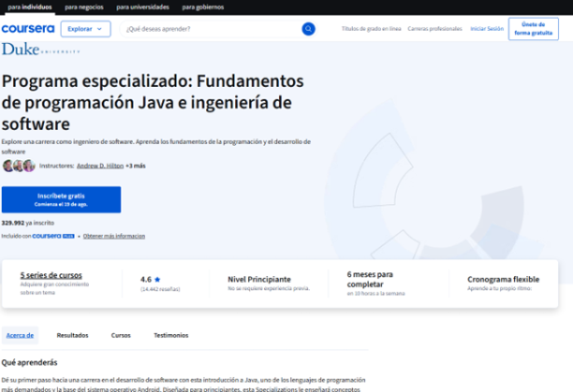Click the Coursera logo

click(x=28, y=29)
